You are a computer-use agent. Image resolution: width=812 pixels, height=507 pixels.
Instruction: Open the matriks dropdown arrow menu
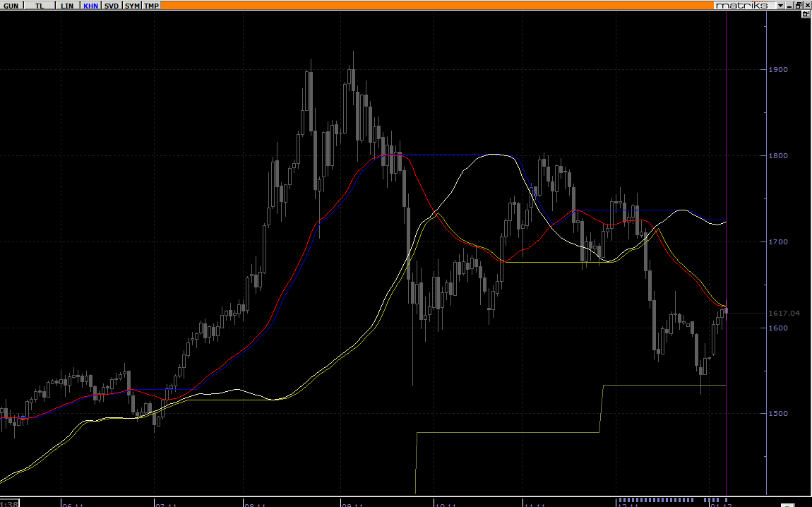(780, 6)
